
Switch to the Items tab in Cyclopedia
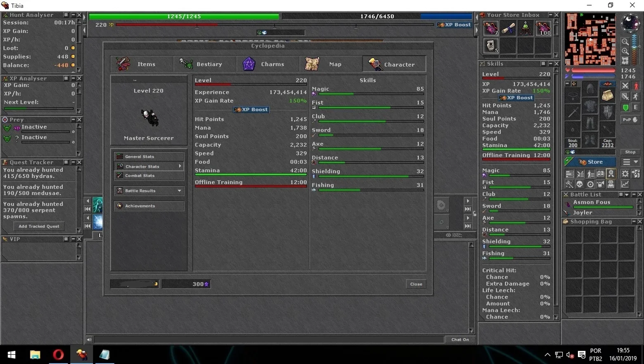(x=142, y=64)
